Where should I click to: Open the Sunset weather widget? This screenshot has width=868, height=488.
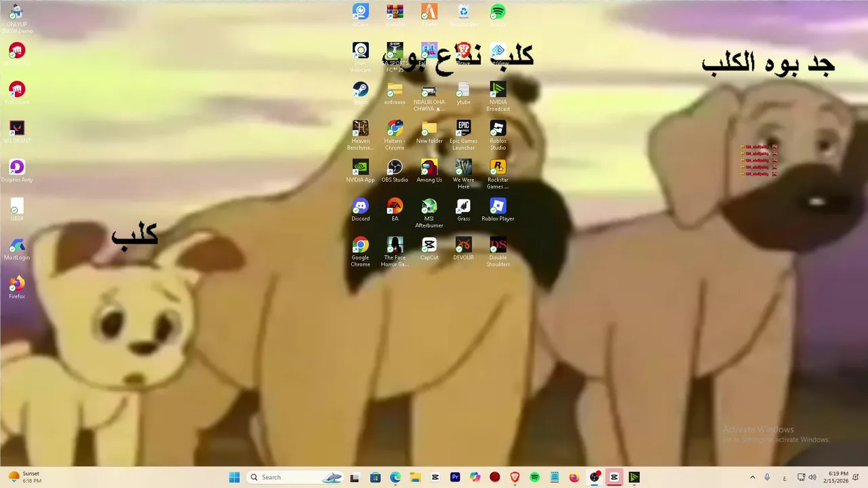point(24,477)
